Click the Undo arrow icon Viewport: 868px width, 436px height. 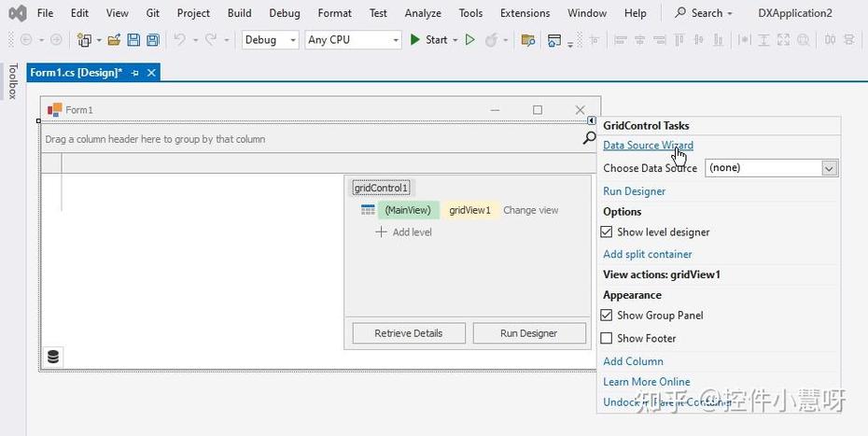[179, 40]
